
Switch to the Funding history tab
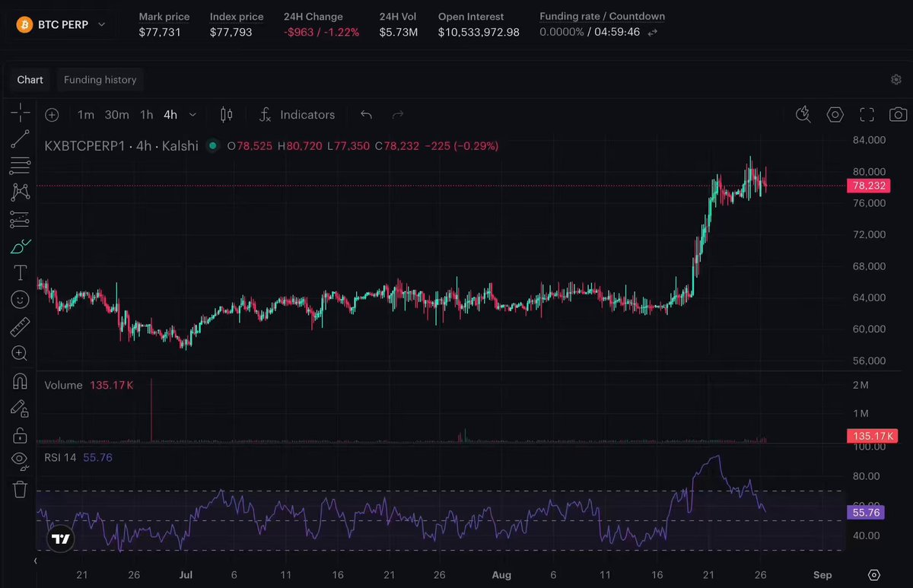[x=100, y=80]
